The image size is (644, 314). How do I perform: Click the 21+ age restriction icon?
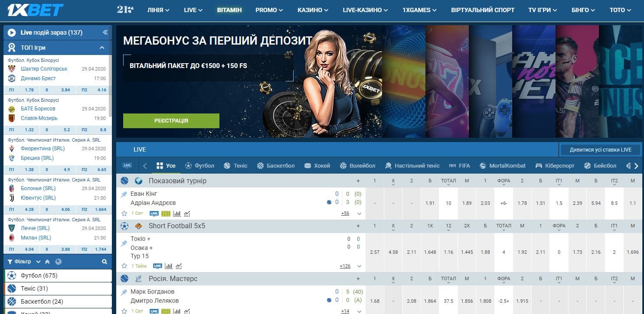(x=125, y=10)
